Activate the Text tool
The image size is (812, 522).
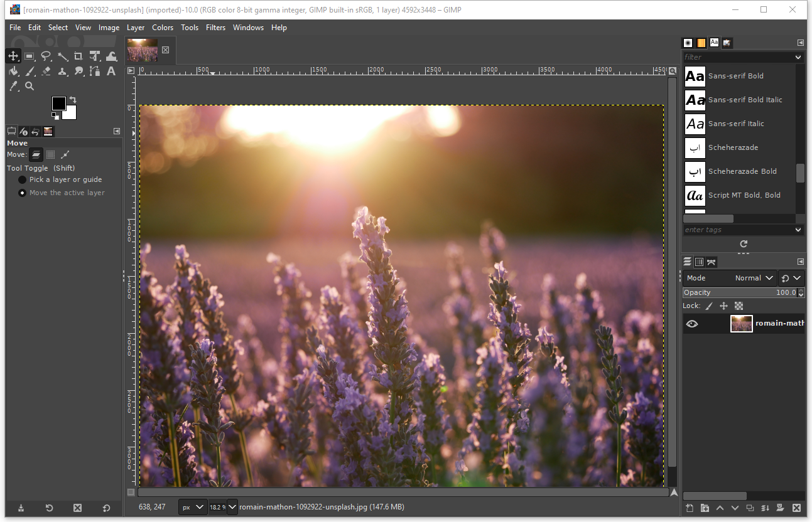tap(111, 72)
